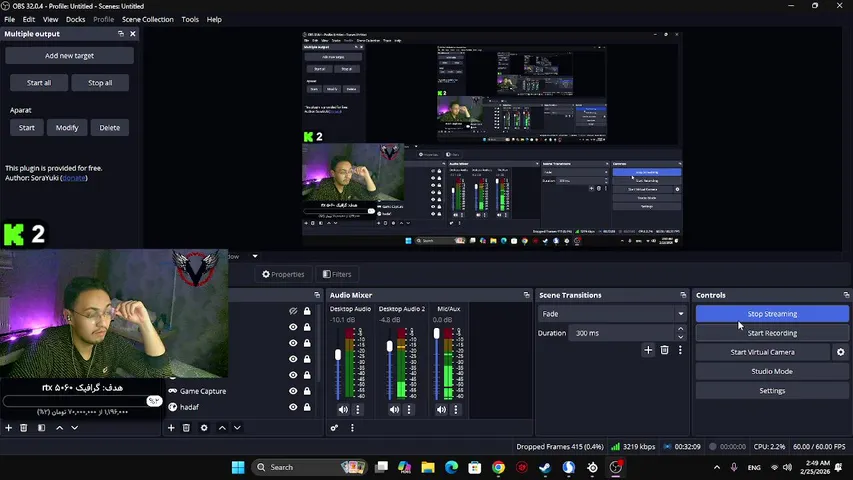The height and width of the screenshot is (480, 853).
Task: Open Advanced Audio Properties gears icon
Action: (x=335, y=428)
